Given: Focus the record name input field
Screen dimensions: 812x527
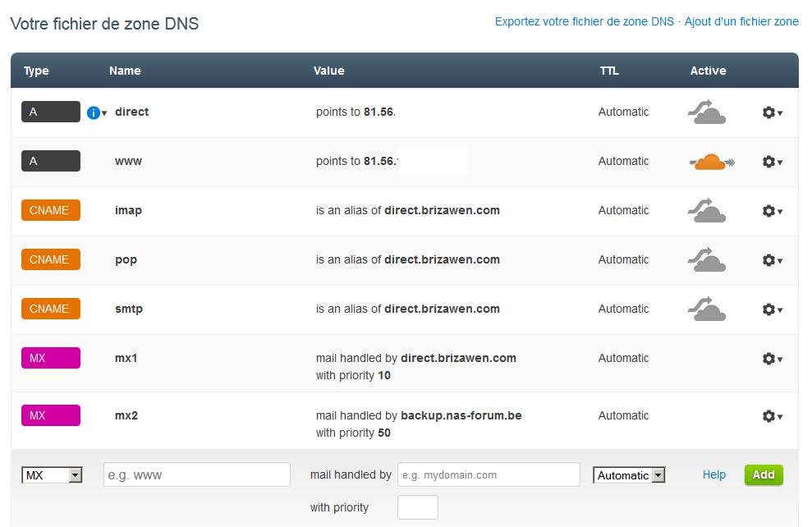Looking at the screenshot, I should tap(196, 474).
